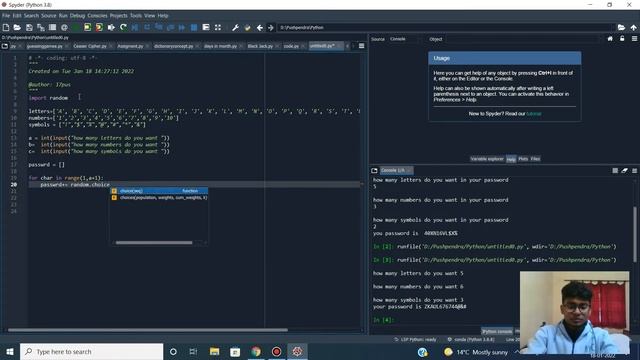Browse for a working directory folder icon
This screenshot has width=640, height=360.
coord(621,27)
